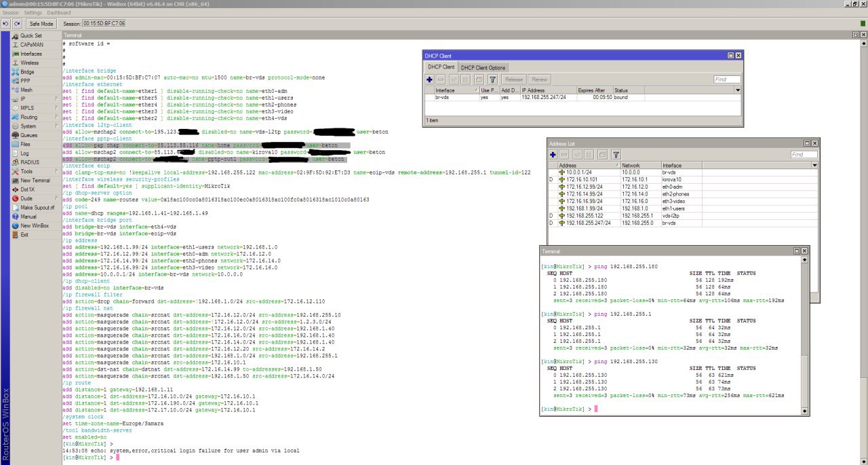Click the Redo arrow in toolbar
The image size is (868, 465).
[x=17, y=23]
